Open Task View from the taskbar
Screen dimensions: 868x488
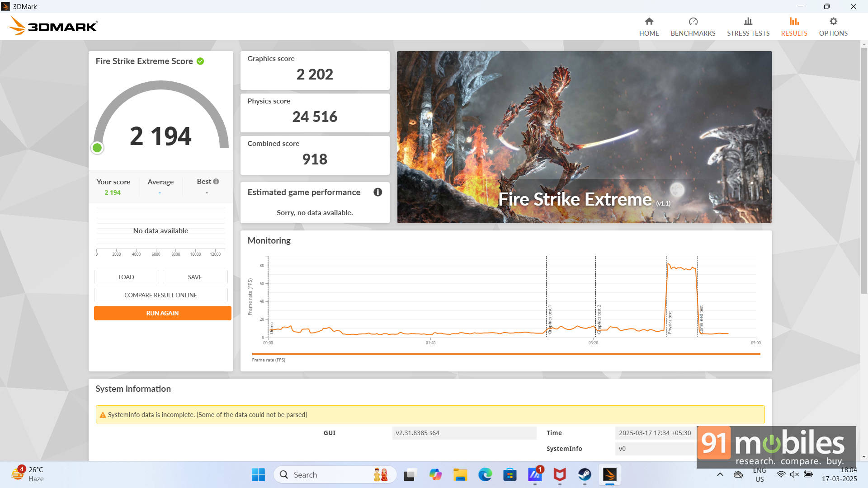pos(410,475)
